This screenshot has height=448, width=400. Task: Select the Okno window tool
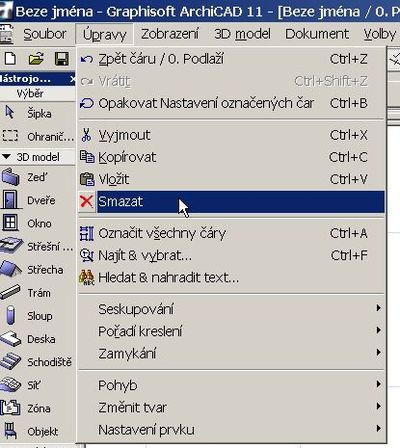37,223
